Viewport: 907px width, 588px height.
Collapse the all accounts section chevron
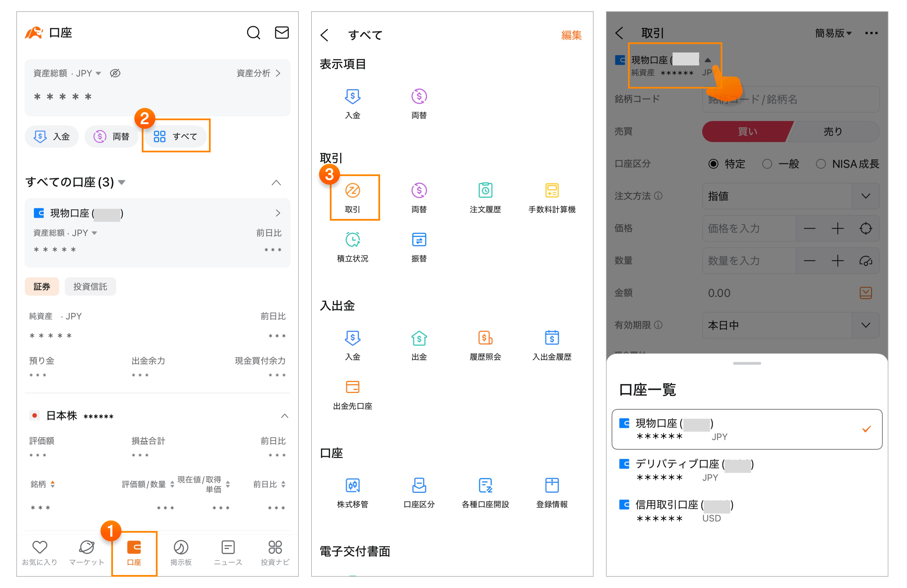click(276, 183)
